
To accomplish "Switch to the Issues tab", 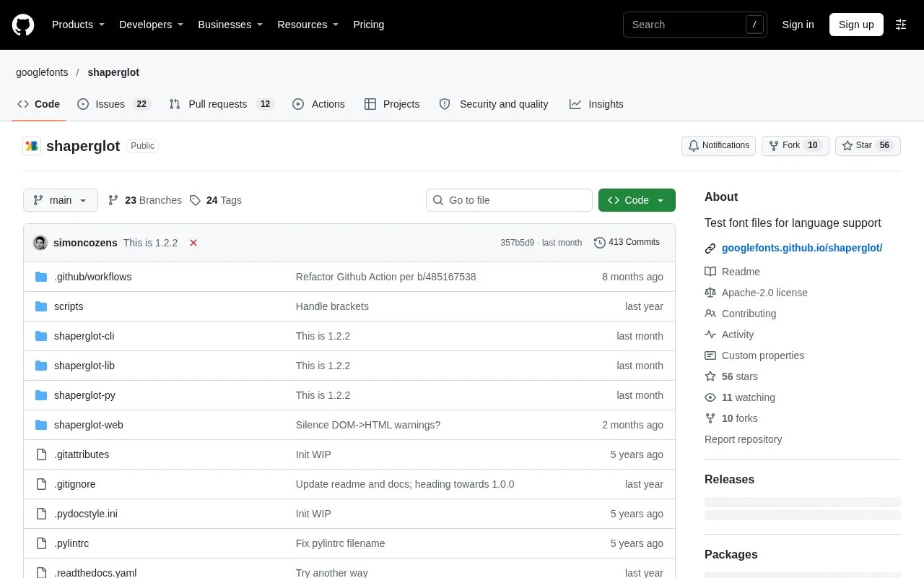I will coord(113,104).
